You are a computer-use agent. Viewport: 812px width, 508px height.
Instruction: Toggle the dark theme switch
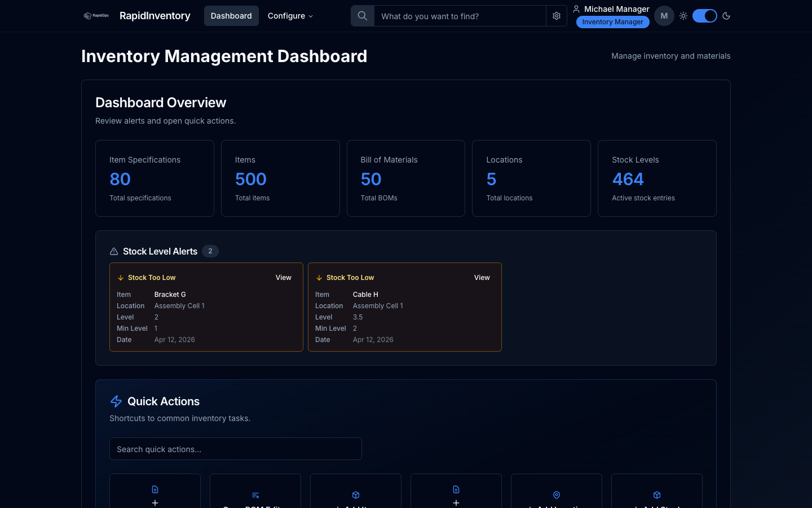click(705, 16)
